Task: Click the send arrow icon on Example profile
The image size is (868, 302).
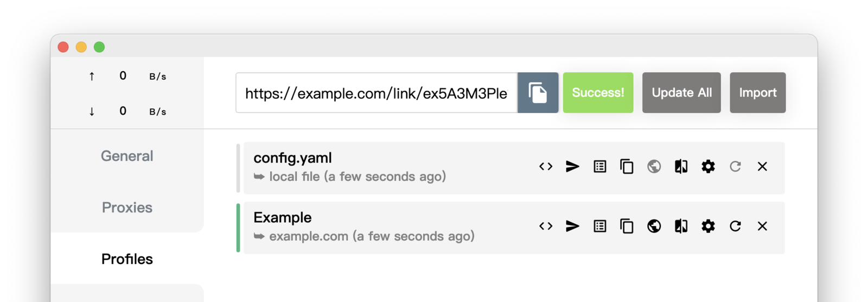Action: tap(572, 226)
